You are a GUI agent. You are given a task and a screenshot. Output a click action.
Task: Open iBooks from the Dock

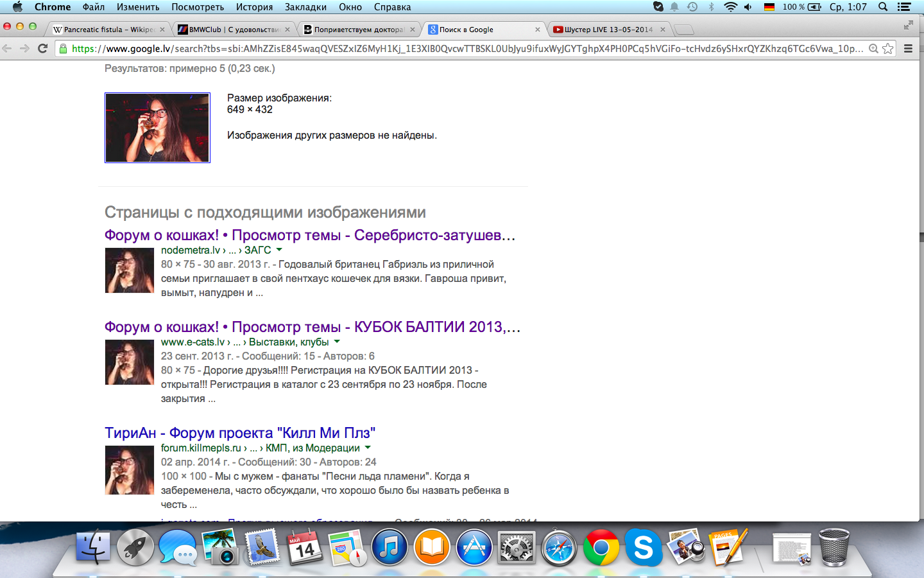click(x=432, y=547)
